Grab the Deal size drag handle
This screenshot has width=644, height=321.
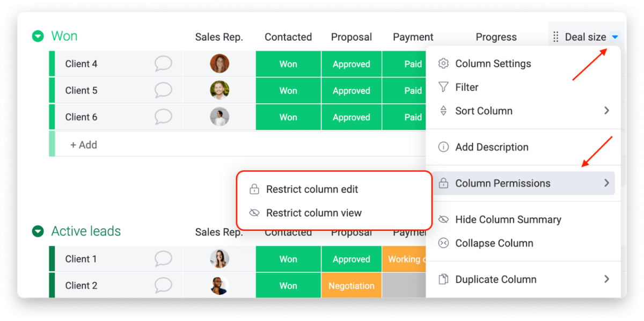click(556, 37)
